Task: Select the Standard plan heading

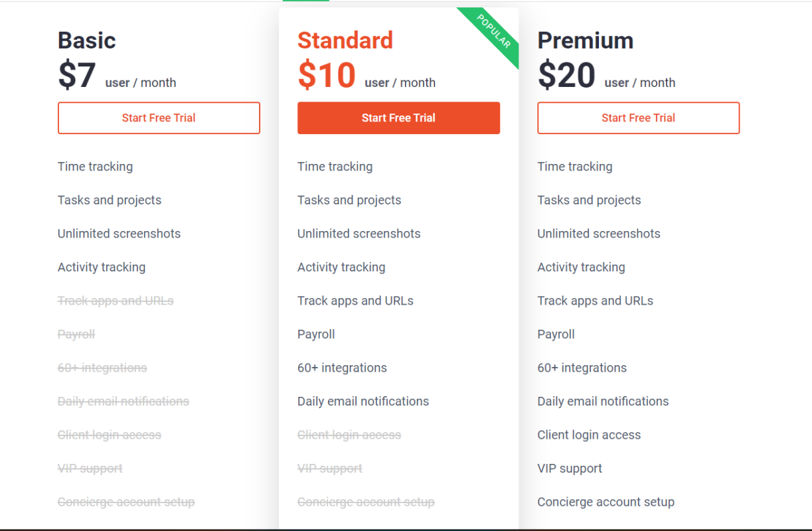Action: tap(345, 40)
